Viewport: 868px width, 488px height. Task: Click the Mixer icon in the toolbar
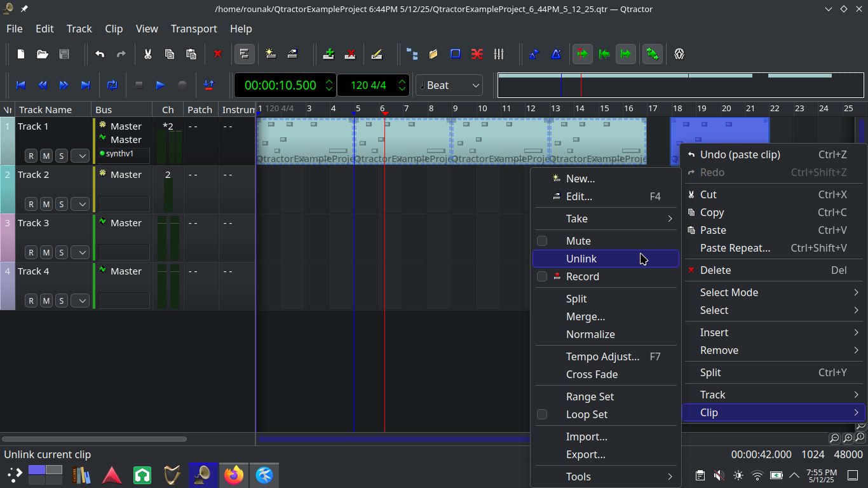(x=499, y=54)
